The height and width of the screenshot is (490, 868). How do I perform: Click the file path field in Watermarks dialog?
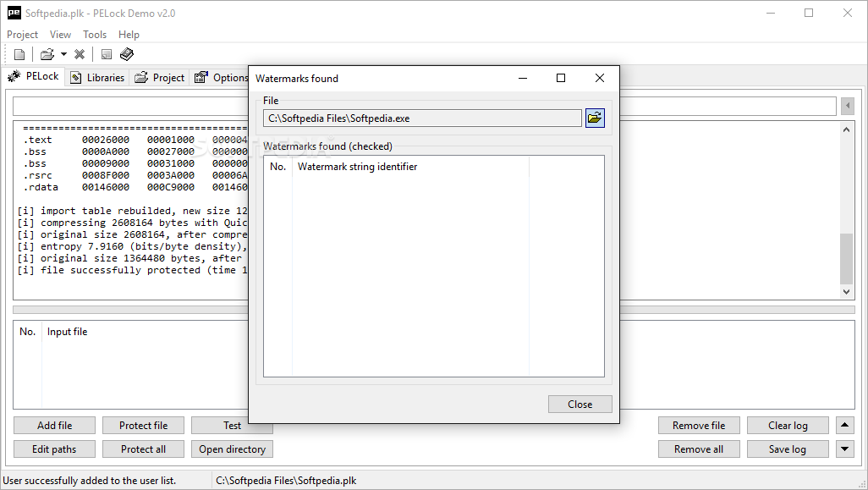[422, 118]
